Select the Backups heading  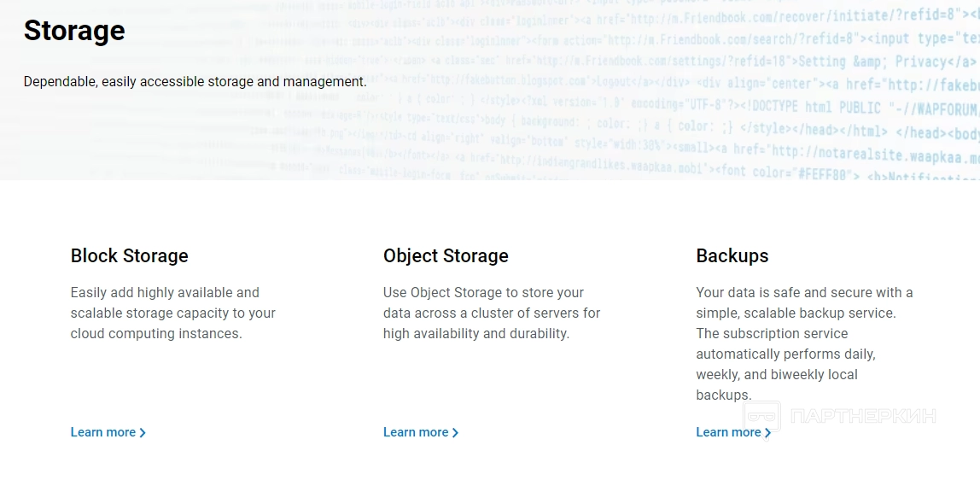(x=732, y=255)
